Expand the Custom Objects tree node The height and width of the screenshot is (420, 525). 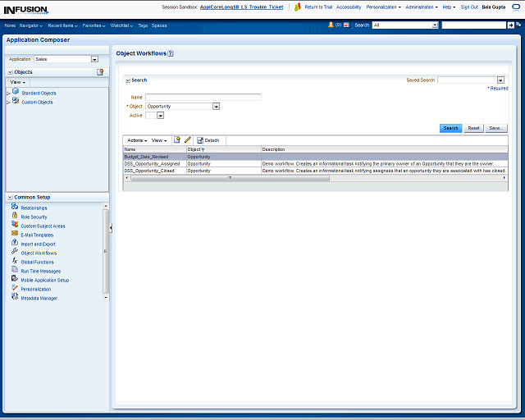8,103
